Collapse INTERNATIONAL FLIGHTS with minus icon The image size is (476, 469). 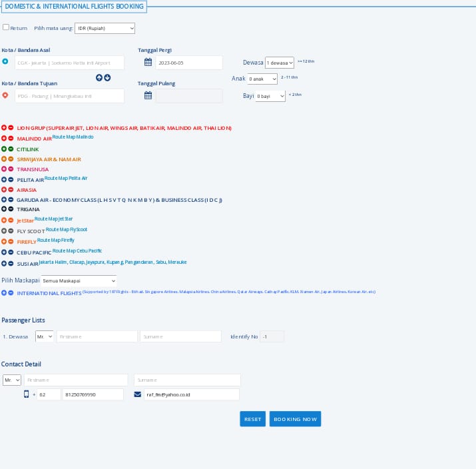tap(11, 293)
